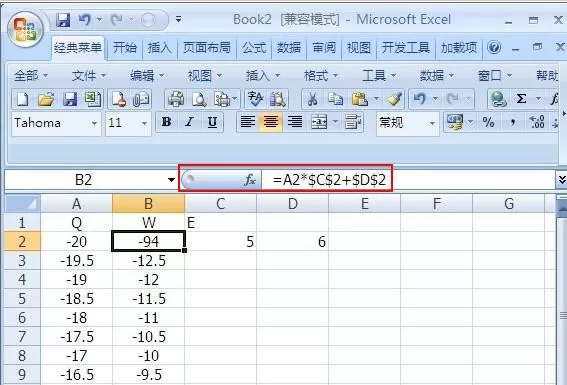
Task: Click the Undo icon in classic toolbar
Action: [x=420, y=98]
